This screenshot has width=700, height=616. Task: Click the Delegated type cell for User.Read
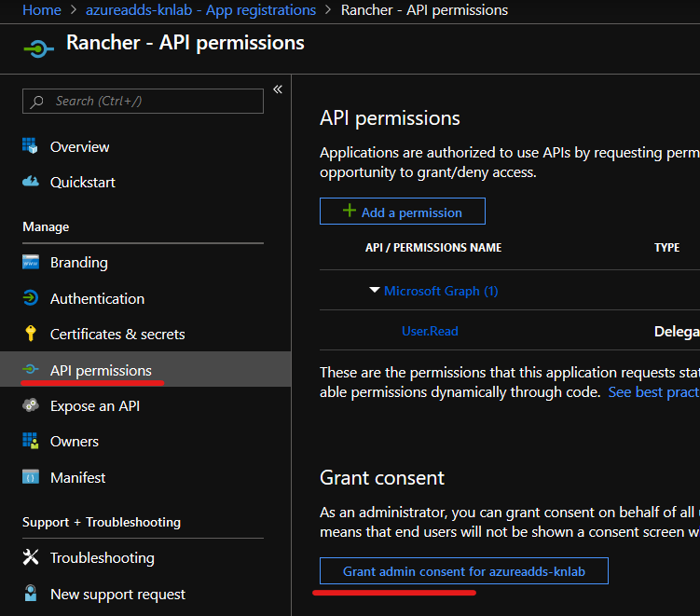pyautogui.click(x=677, y=331)
